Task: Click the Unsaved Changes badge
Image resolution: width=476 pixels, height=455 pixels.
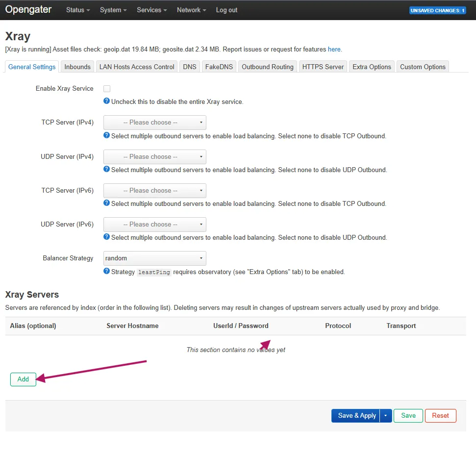Action: pos(437,10)
